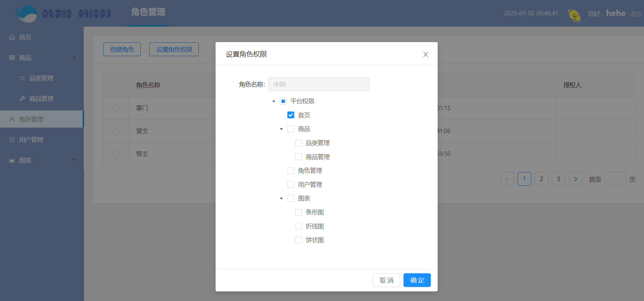
Task: Open 用户管理 in the sidebar
Action: (42, 140)
